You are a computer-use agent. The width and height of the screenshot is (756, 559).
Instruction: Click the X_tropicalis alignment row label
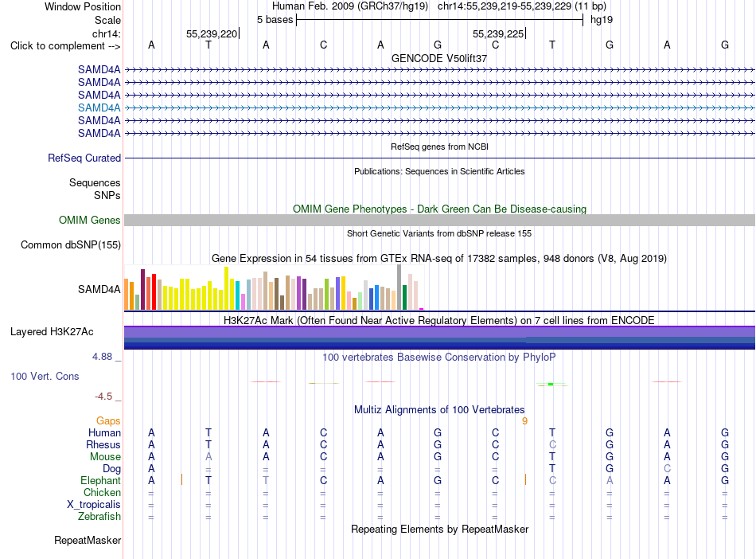[94, 505]
